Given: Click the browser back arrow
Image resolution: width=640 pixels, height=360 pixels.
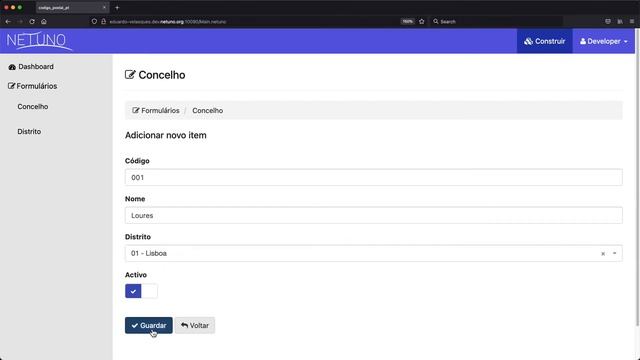Looking at the screenshot, I should [8, 22].
